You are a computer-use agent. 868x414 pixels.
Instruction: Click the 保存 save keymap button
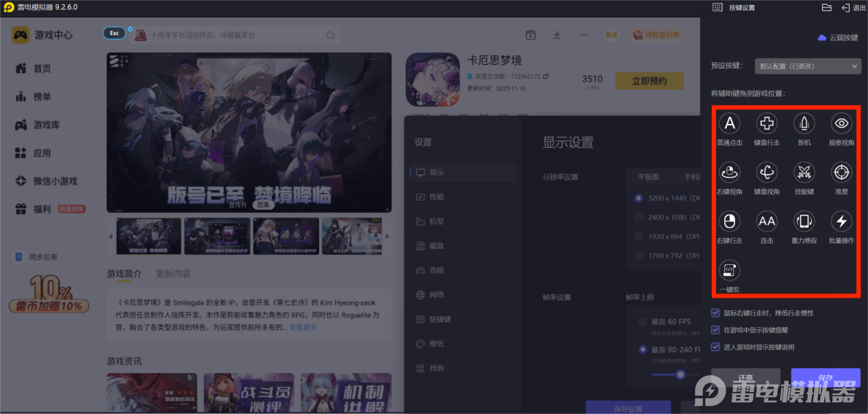[x=826, y=378]
